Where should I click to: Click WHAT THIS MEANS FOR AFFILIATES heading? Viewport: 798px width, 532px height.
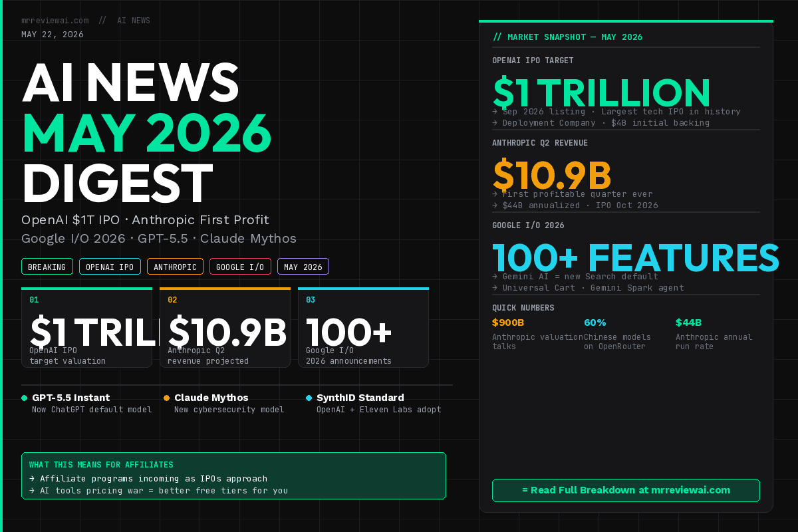click(x=101, y=465)
